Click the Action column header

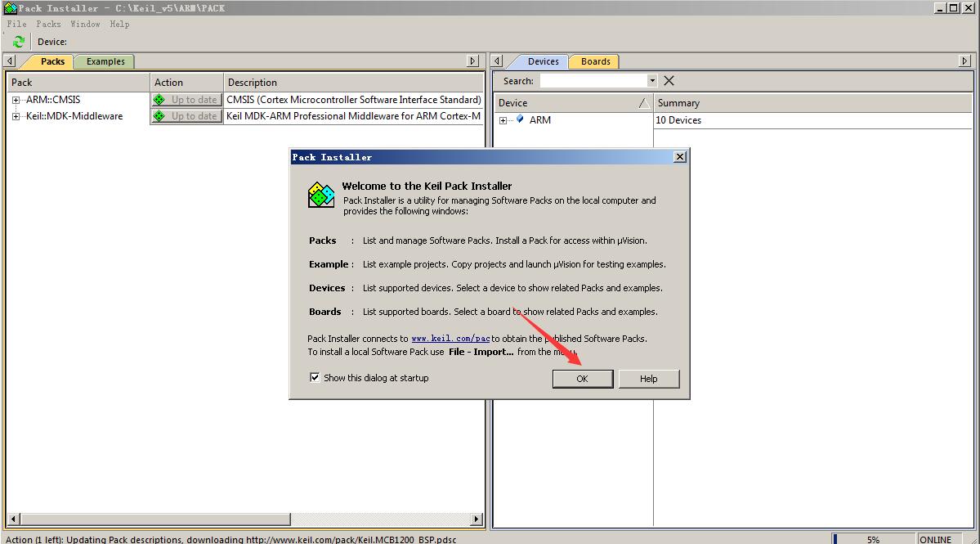(x=187, y=83)
